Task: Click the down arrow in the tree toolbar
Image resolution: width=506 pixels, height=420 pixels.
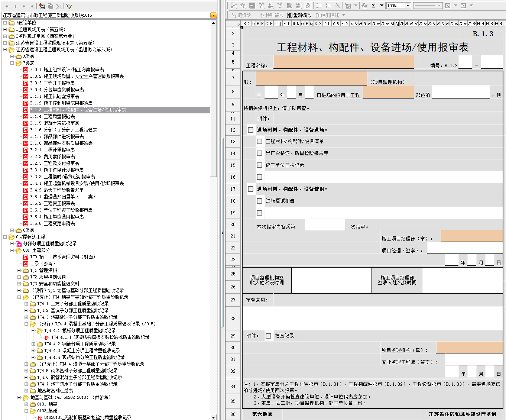Action: coord(24,6)
